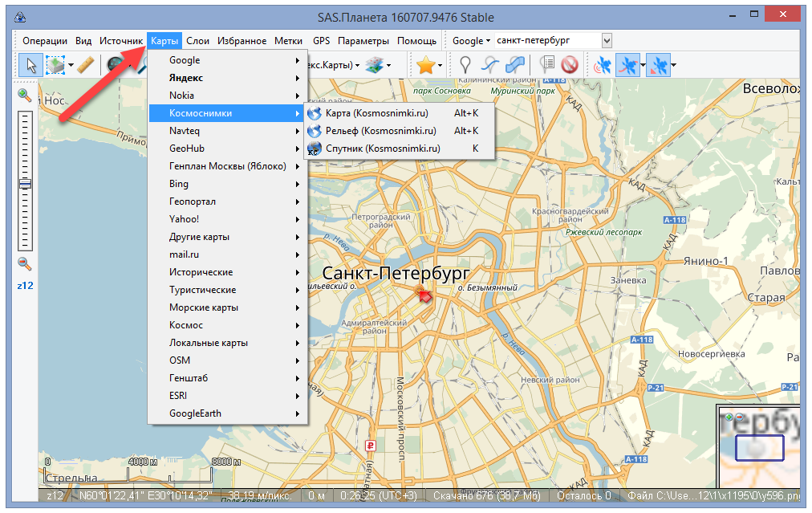Screen dimensions: 812x513
Task: Open the Параметры menu
Action: coord(363,40)
